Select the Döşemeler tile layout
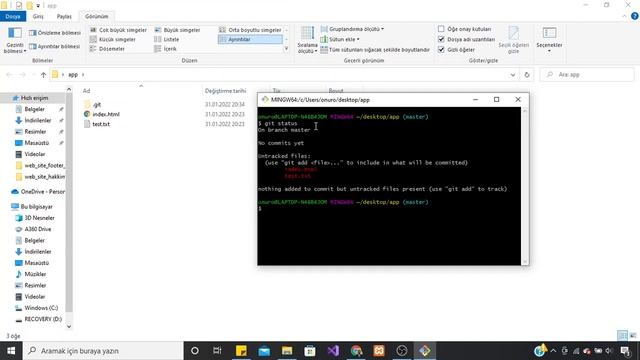Viewport: 640px width, 360px height. (107, 49)
